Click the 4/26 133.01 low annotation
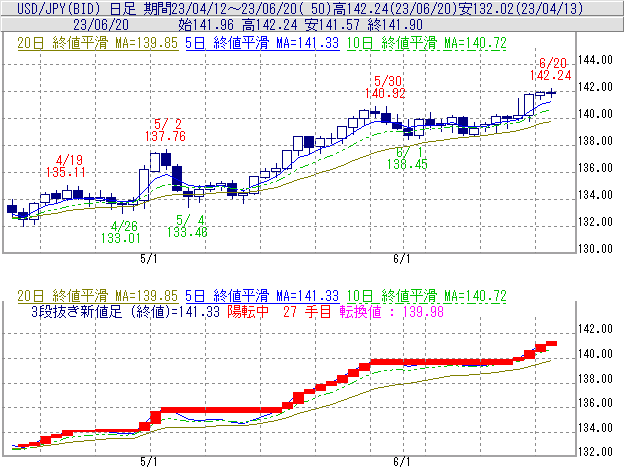The width and height of the screenshot is (624, 475). tap(121, 232)
